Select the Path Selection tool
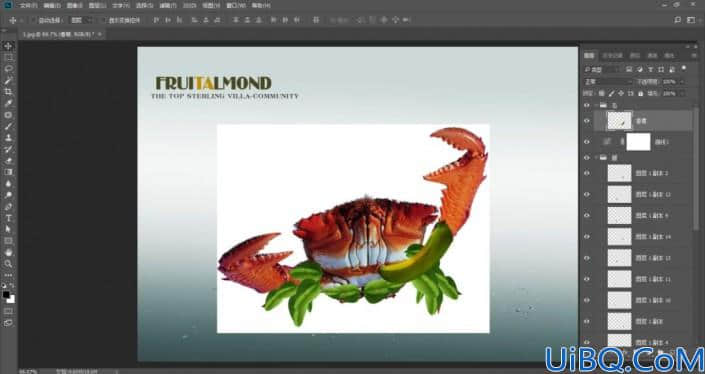Image resolution: width=705 pixels, height=374 pixels. [8, 230]
